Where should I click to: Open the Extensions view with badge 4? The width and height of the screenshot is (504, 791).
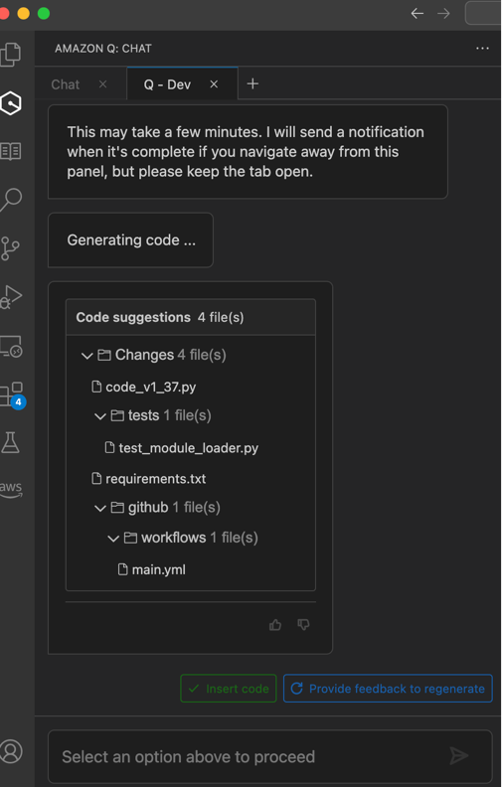coord(12,395)
